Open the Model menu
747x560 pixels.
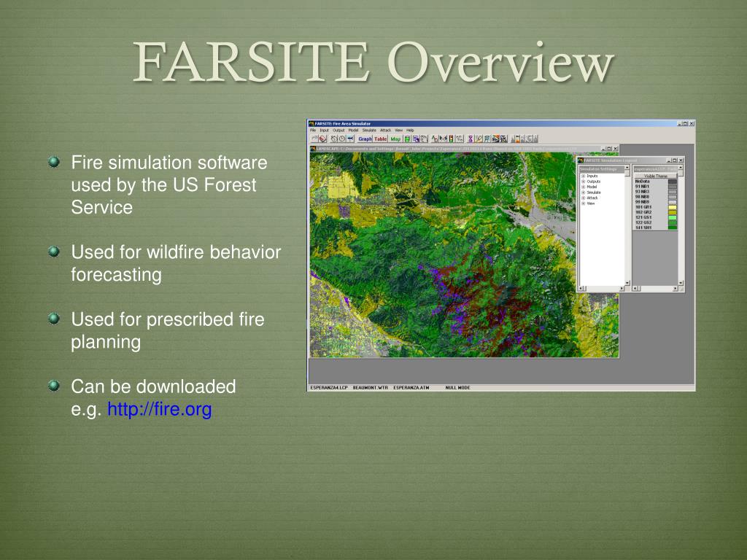[x=354, y=130]
